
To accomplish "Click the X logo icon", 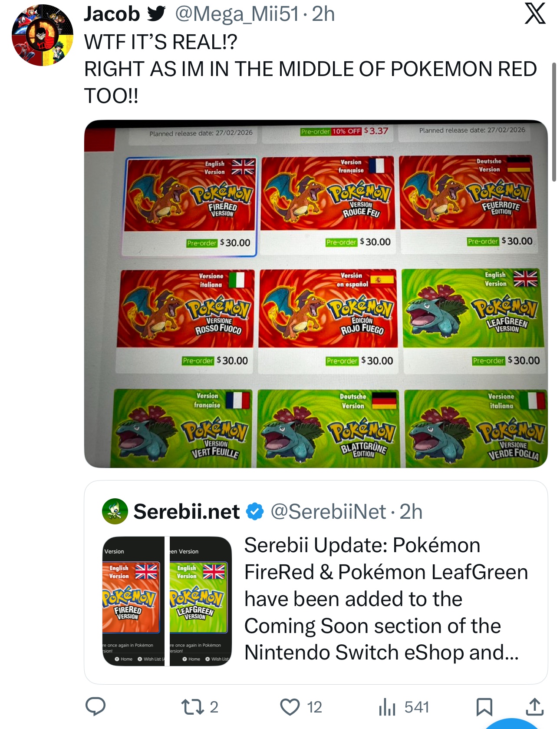I will pos(535,14).
